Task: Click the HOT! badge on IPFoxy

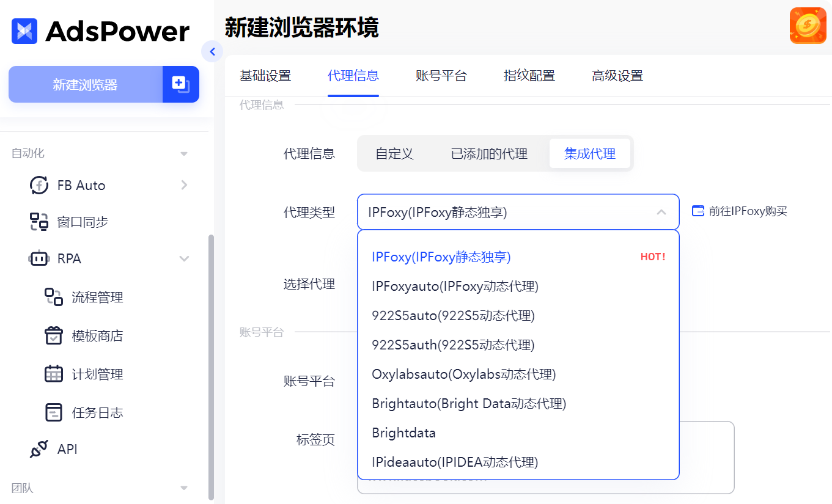Action: pyautogui.click(x=653, y=257)
